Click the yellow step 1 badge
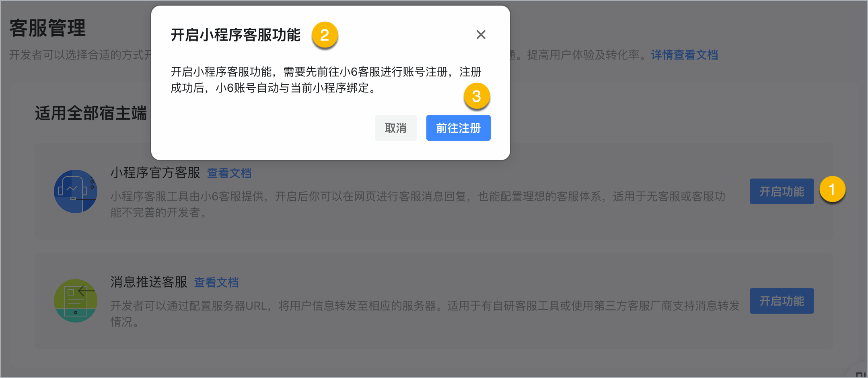The height and width of the screenshot is (378, 868). coord(832,189)
